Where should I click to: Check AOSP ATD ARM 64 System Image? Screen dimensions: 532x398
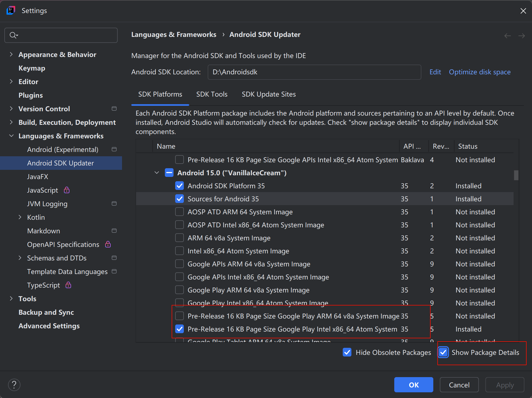tap(180, 212)
